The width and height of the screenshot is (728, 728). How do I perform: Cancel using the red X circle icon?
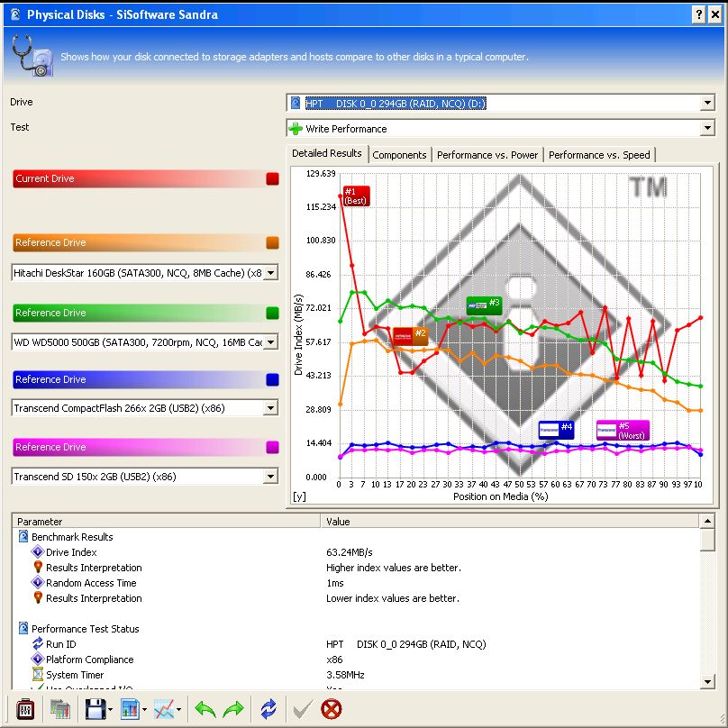click(x=331, y=709)
